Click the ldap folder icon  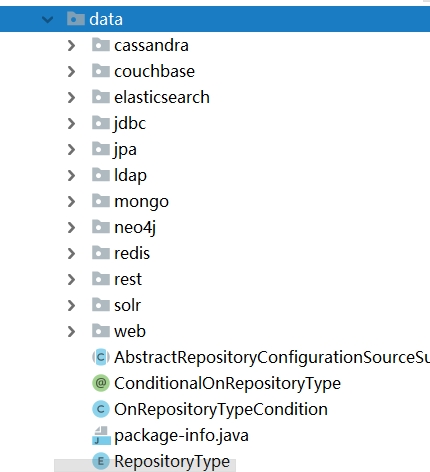[x=101, y=175]
